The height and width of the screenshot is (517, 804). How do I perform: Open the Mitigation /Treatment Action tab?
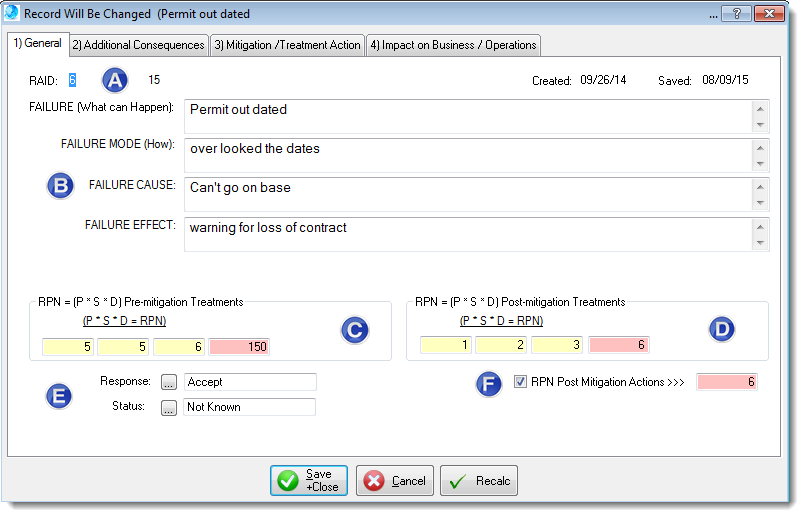[287, 45]
